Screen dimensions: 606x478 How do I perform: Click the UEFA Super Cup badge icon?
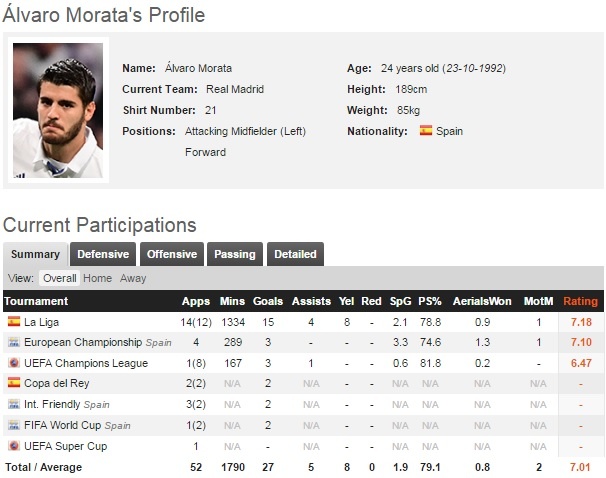(x=13, y=446)
